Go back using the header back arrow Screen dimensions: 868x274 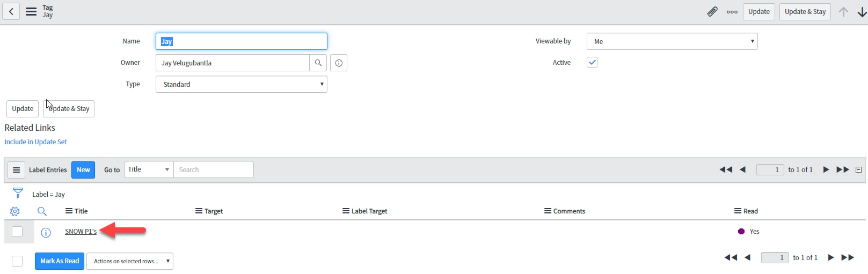pos(11,11)
